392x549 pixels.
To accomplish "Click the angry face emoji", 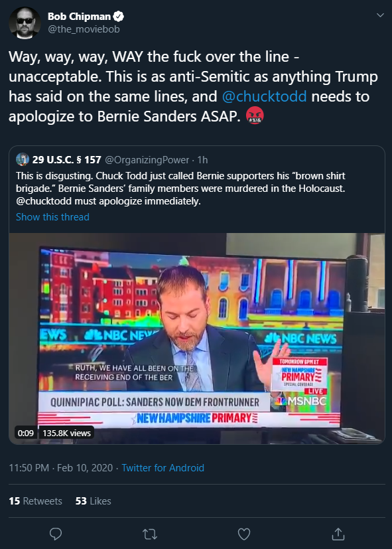I will pos(255,116).
